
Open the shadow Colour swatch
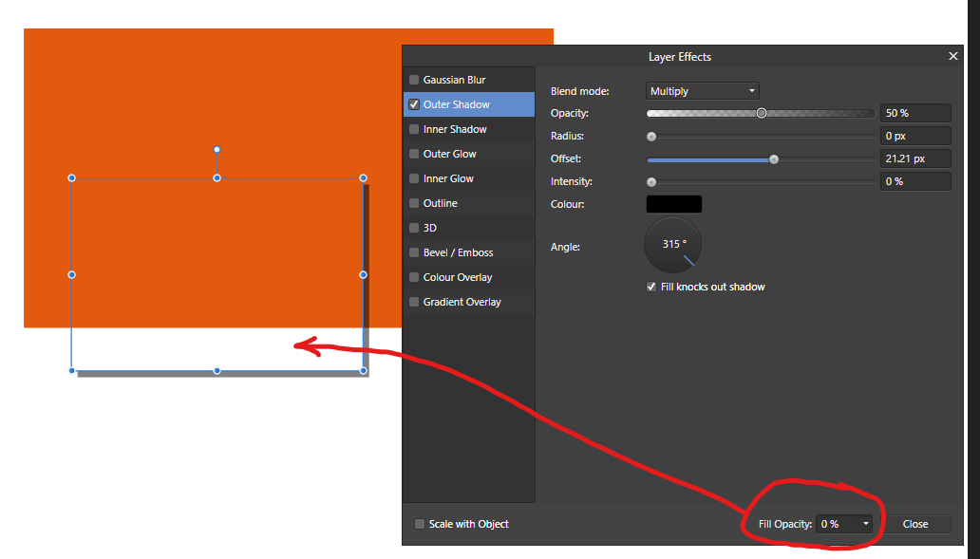tap(674, 203)
